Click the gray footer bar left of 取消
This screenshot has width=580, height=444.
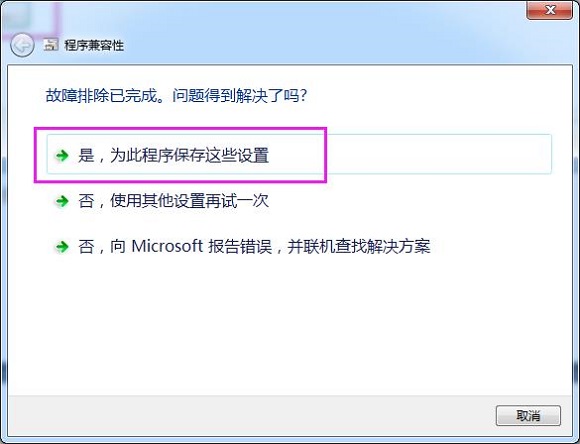tap(252, 416)
